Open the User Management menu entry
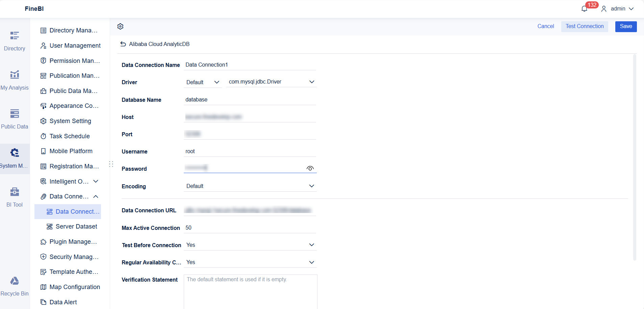Screen dimensions: 644x309 pos(70,46)
